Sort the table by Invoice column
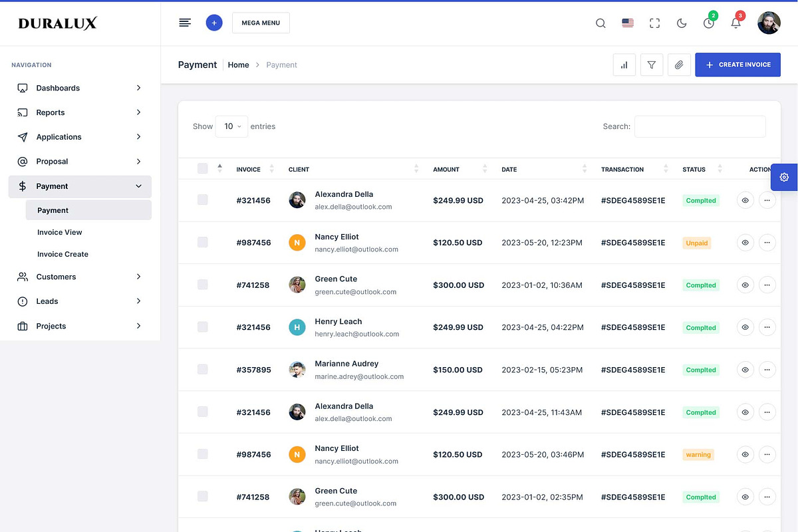Image resolution: width=798 pixels, height=532 pixels. [x=255, y=169]
